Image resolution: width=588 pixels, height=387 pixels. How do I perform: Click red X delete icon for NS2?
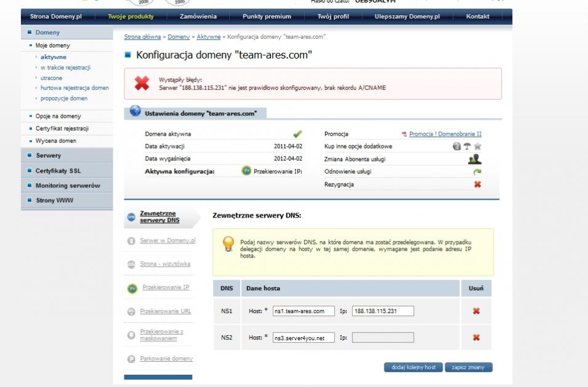click(476, 338)
